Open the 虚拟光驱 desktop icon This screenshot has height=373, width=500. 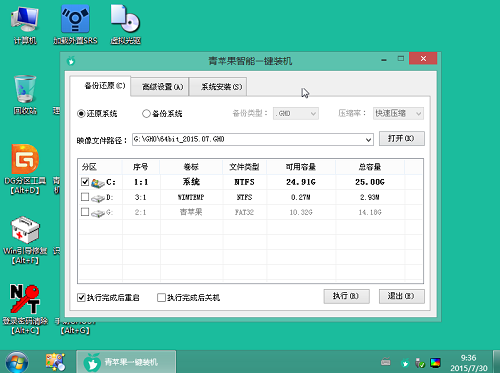pos(126,26)
